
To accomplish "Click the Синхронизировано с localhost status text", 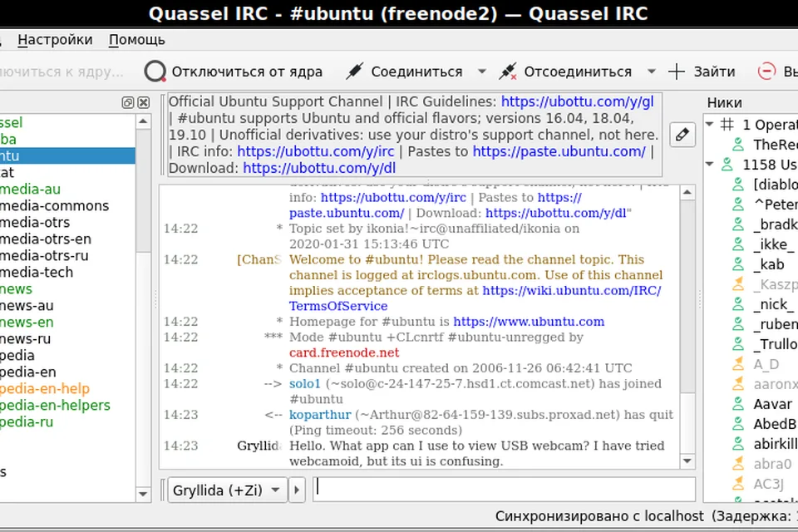I will pyautogui.click(x=599, y=516).
